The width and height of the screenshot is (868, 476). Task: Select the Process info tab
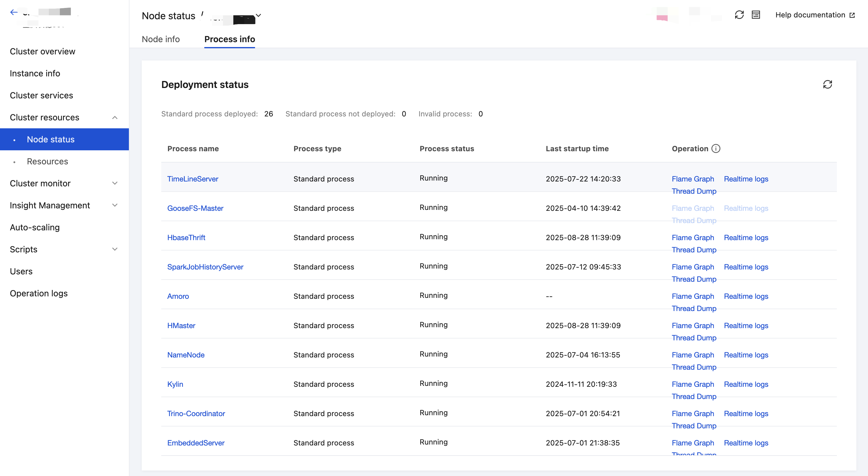[x=229, y=39]
